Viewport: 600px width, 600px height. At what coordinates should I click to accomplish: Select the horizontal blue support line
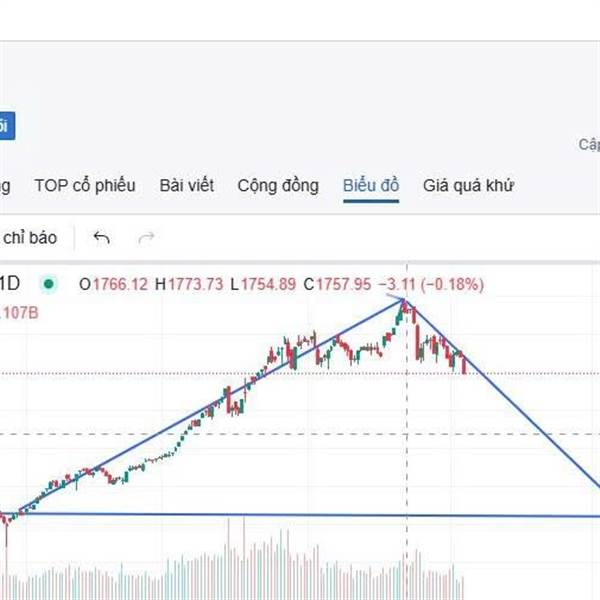pos(300,515)
